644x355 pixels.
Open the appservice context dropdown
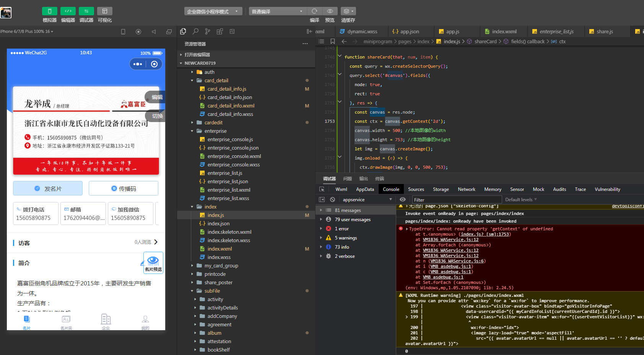(367, 200)
